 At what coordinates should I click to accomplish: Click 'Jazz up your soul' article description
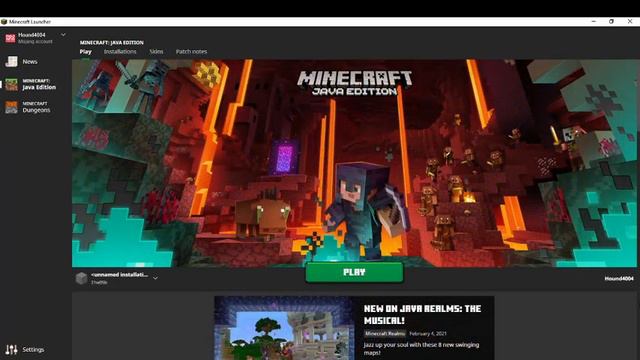point(421,349)
